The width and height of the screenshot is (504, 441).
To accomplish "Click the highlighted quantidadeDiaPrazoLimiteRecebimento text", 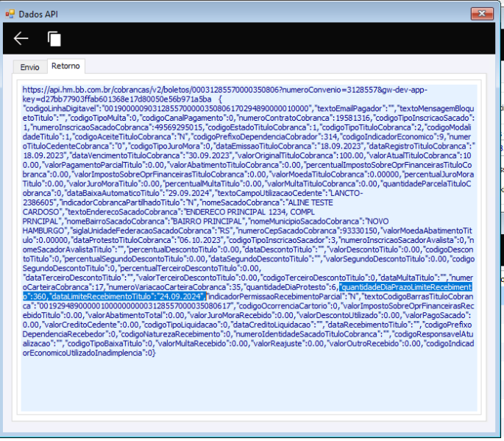I will (x=405, y=287).
